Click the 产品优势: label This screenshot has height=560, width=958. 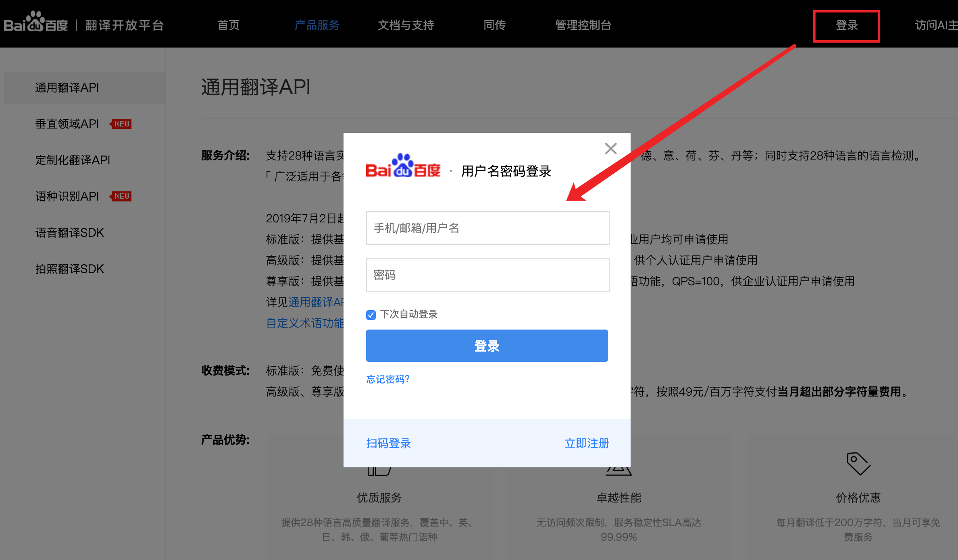[x=225, y=440]
